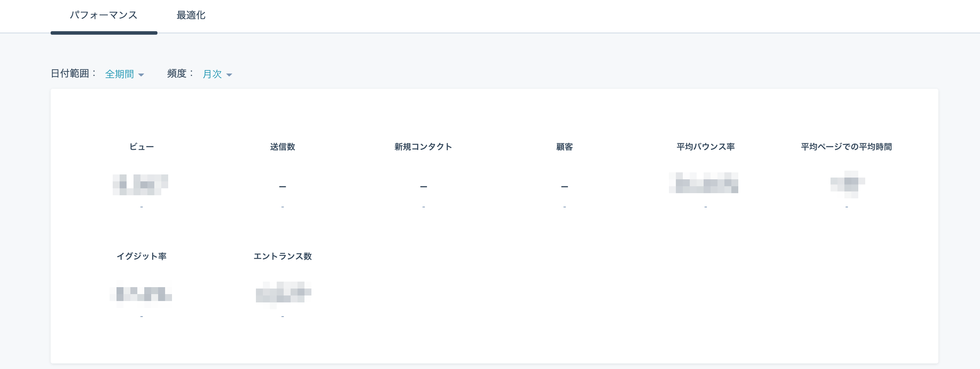Select the パフォーマンス tab

click(104, 15)
